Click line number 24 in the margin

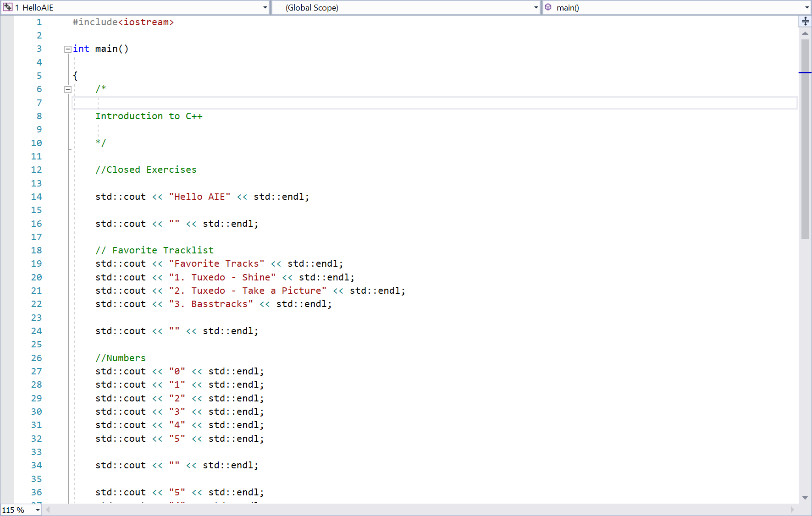(x=37, y=331)
